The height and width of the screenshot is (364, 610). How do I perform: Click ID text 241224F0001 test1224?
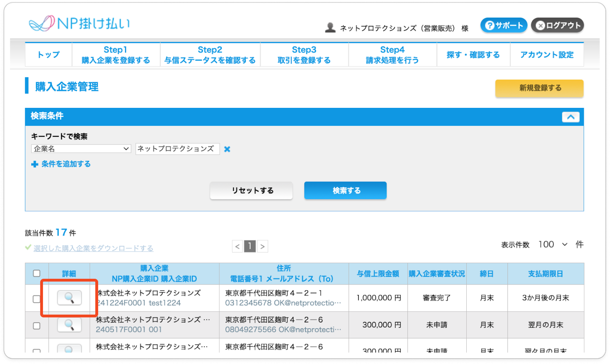pos(139,303)
